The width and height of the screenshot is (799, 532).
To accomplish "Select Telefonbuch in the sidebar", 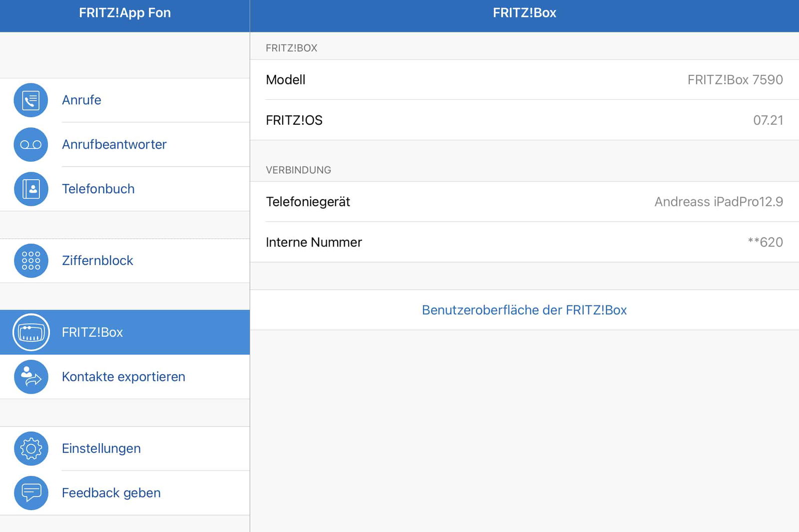I will 98,189.
